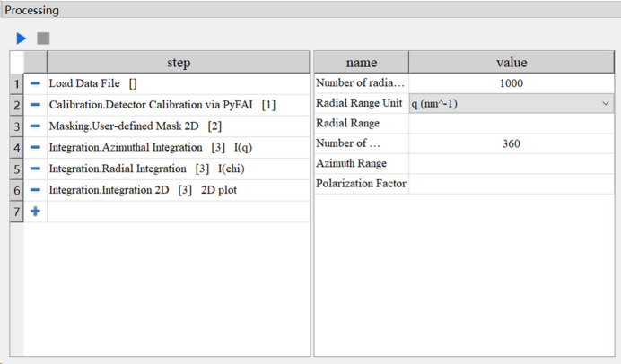Select the Integration.Radial Integration step
This screenshot has height=364, width=621.
click(x=179, y=169)
